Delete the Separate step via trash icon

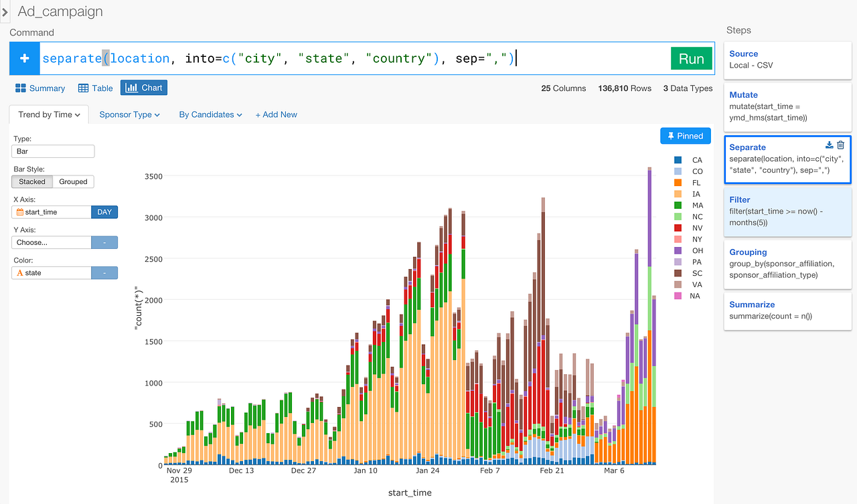pyautogui.click(x=841, y=145)
